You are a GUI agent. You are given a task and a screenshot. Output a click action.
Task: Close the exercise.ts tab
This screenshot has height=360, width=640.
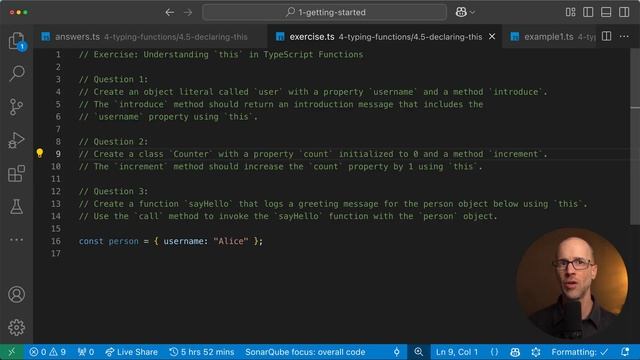click(x=492, y=37)
